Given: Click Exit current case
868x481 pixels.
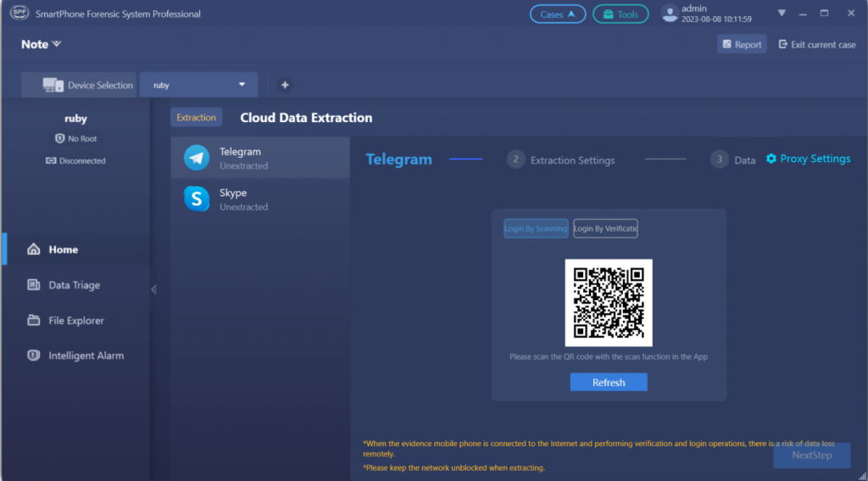Looking at the screenshot, I should (x=816, y=45).
